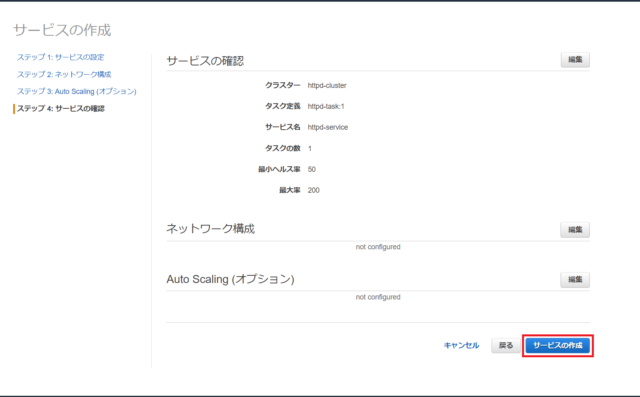The image size is (640, 397).
Task: Click the 最小ヘルス率 field label
Action: 279,169
